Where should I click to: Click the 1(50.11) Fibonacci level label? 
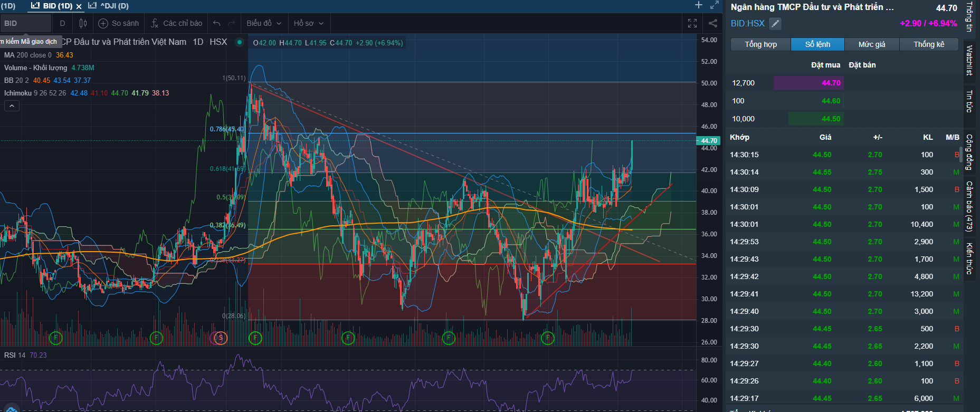pos(234,78)
